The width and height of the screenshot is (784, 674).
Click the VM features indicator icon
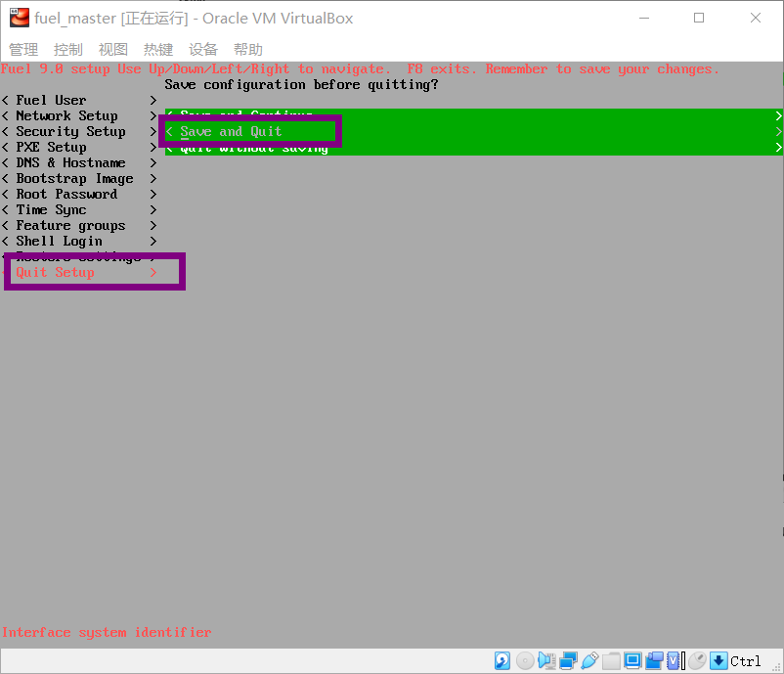click(x=671, y=660)
